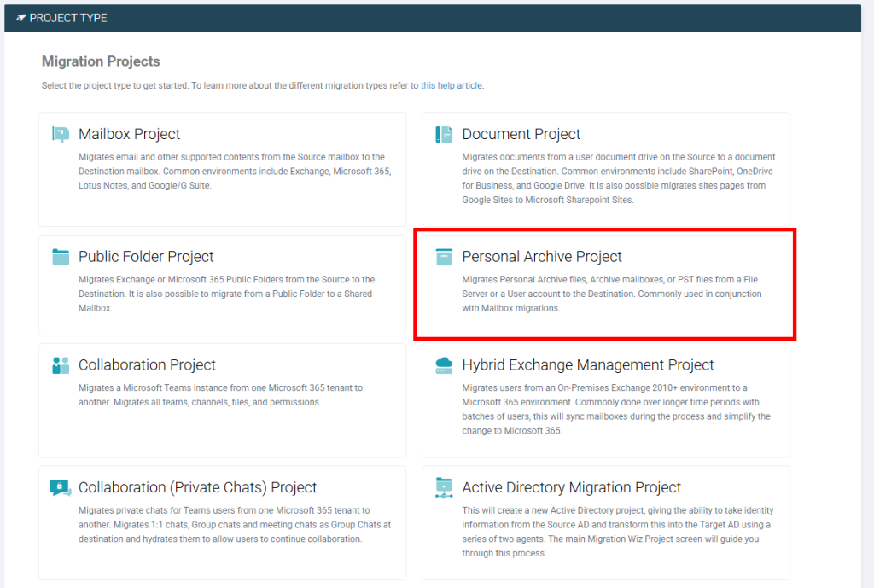Click the Active Directory Migration network icon
This screenshot has height=588, width=874.
pyautogui.click(x=444, y=487)
